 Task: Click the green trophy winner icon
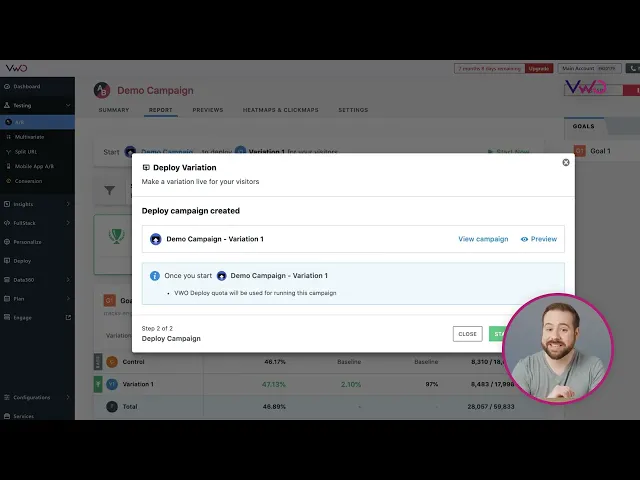point(116,236)
